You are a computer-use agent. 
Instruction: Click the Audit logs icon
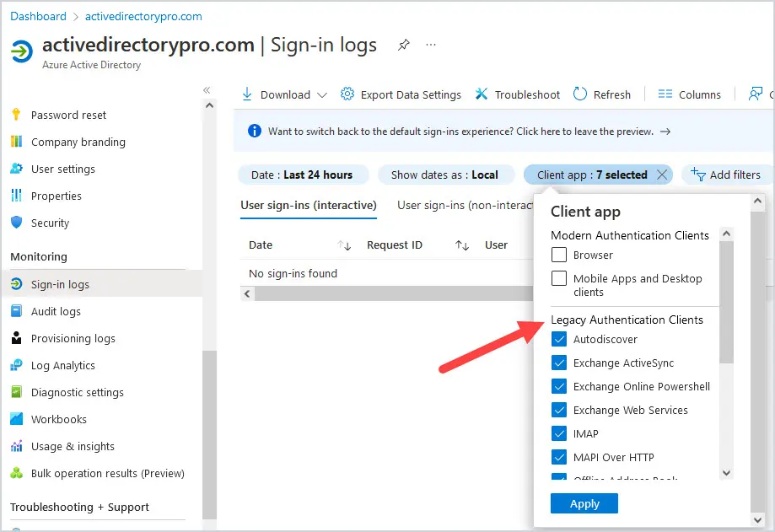click(x=16, y=311)
